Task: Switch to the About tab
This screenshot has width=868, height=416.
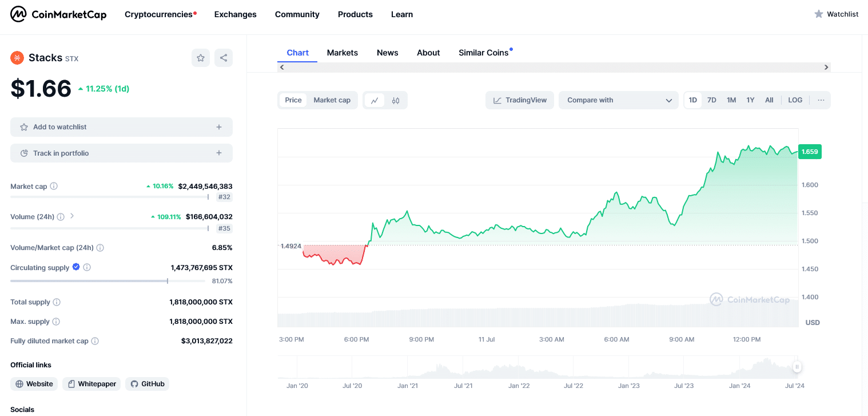Action: point(428,53)
